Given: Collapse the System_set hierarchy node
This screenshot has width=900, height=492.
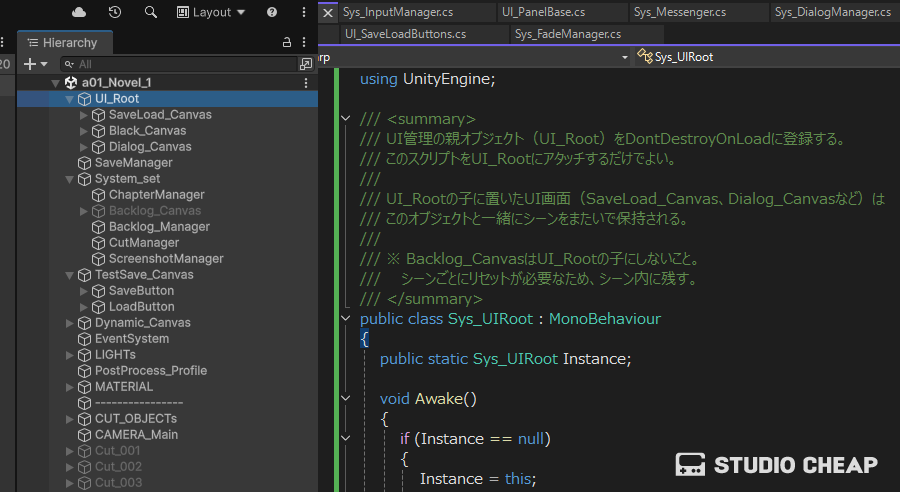Looking at the screenshot, I should click(x=70, y=179).
